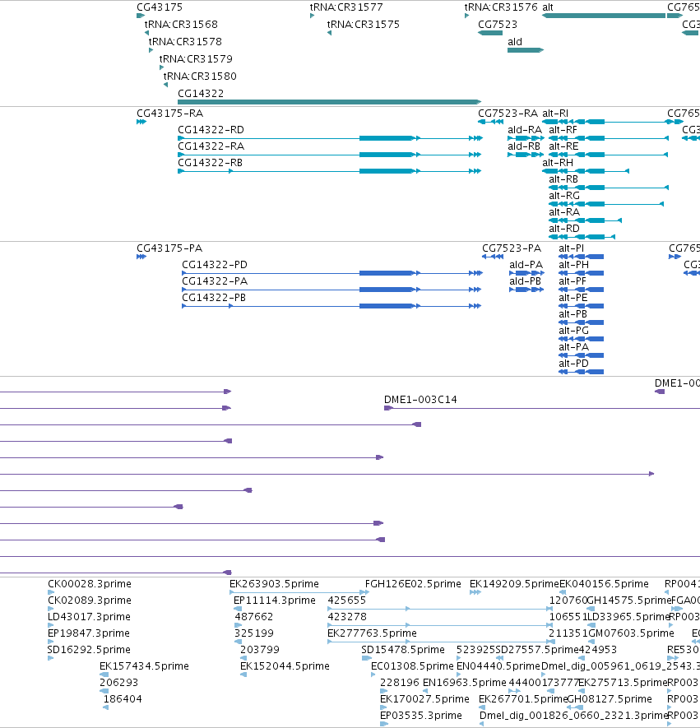
Task: Select the EK170027.5prime insertion label
Action: (424, 699)
